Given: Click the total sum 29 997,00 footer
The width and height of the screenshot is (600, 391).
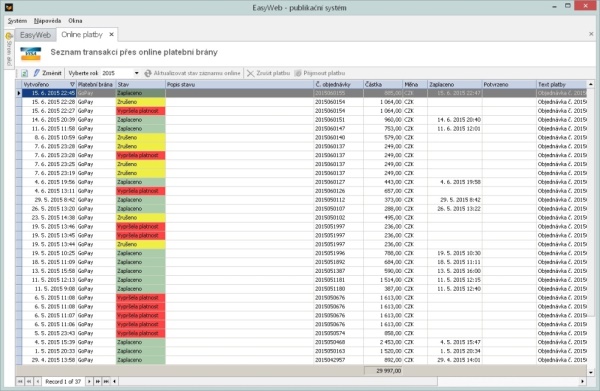Looking at the screenshot, I should click(383, 371).
